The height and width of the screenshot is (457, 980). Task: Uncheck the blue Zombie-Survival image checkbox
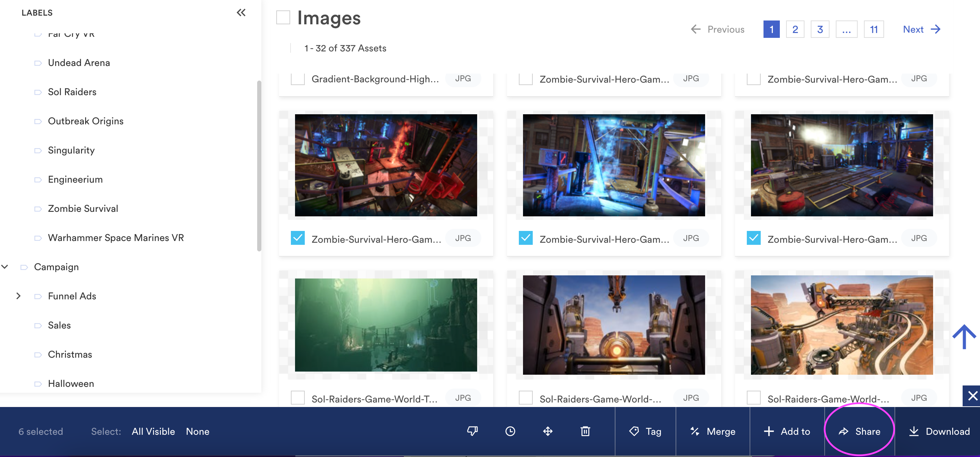(x=525, y=238)
